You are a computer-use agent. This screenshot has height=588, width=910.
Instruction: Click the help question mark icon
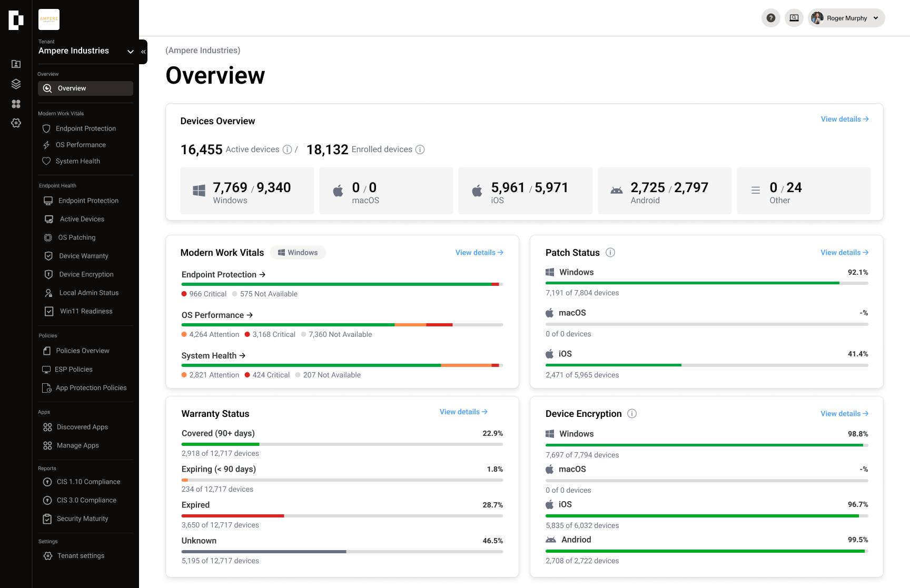[x=770, y=17]
